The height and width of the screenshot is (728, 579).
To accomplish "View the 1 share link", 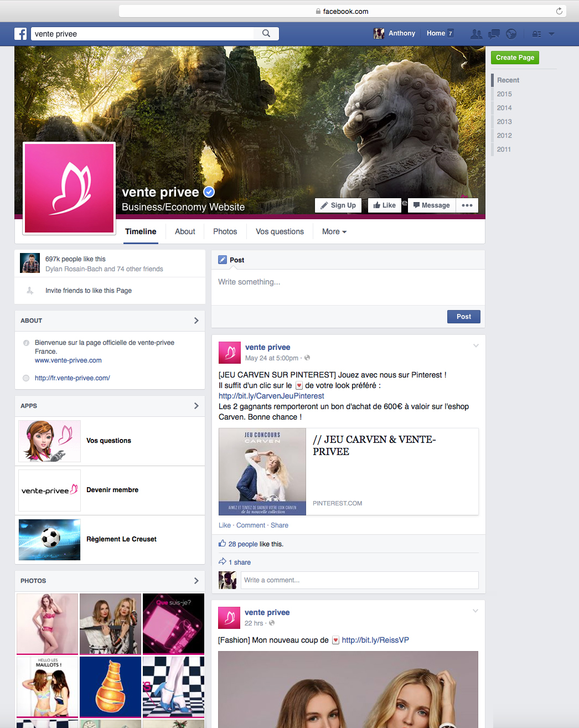I will (x=240, y=562).
